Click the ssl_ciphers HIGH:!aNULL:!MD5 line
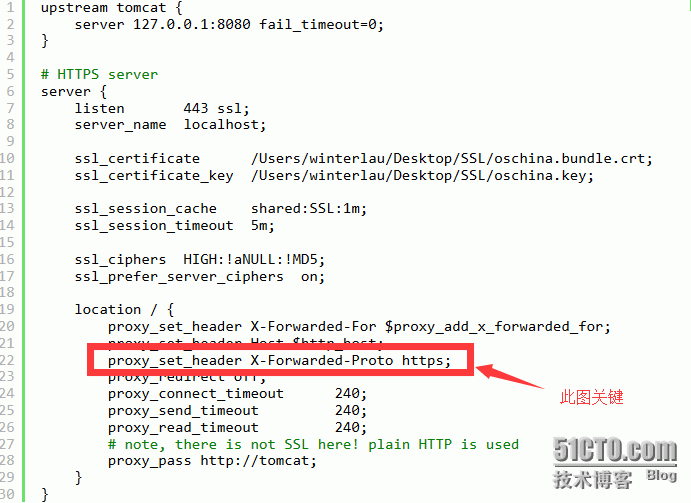The width and height of the screenshot is (691, 503). click(199, 259)
